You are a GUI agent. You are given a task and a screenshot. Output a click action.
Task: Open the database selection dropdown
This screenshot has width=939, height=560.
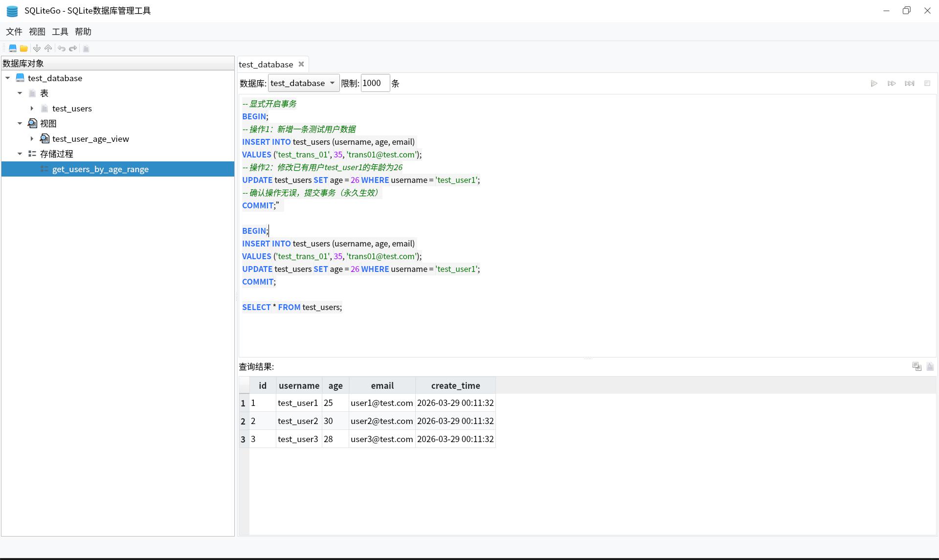[303, 83]
